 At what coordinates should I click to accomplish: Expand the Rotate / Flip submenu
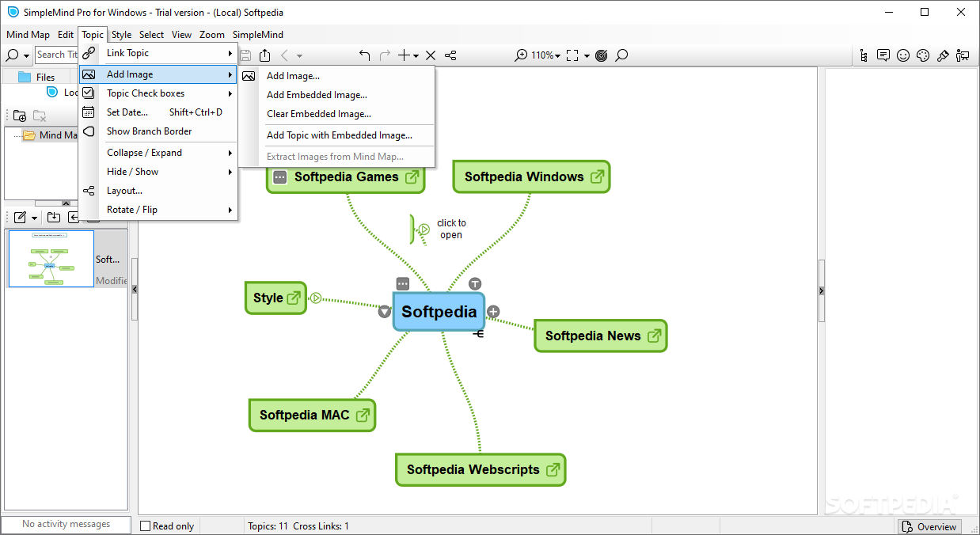[158, 210]
